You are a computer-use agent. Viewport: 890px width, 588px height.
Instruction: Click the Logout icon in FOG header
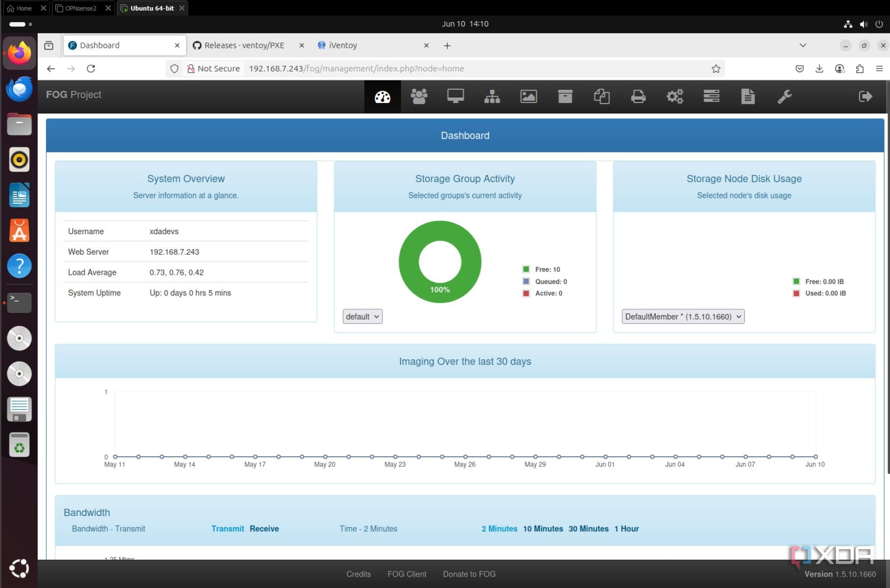(865, 97)
